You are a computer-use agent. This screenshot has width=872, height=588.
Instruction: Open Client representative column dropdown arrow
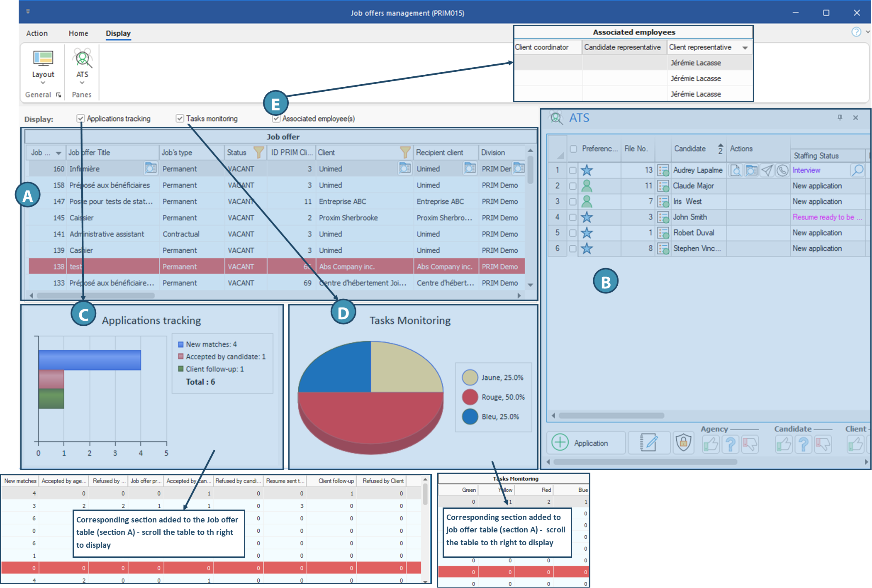coord(745,48)
